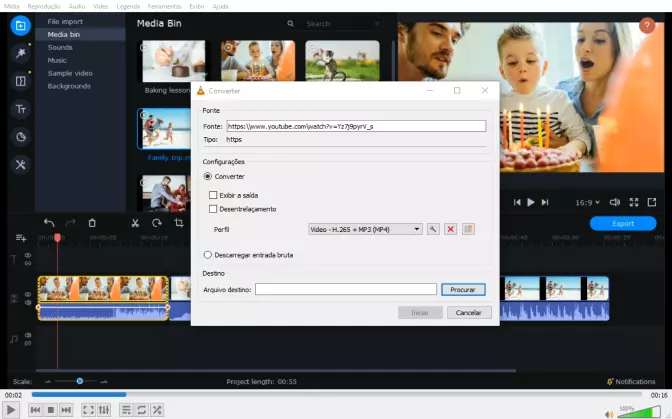Toggle VLC loop icon
672x419 pixels.
click(x=141, y=410)
